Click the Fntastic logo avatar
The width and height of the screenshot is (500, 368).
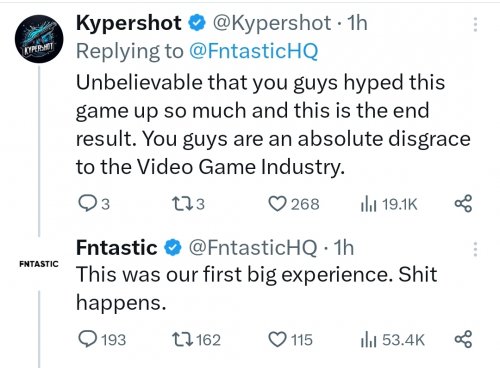coord(39,264)
